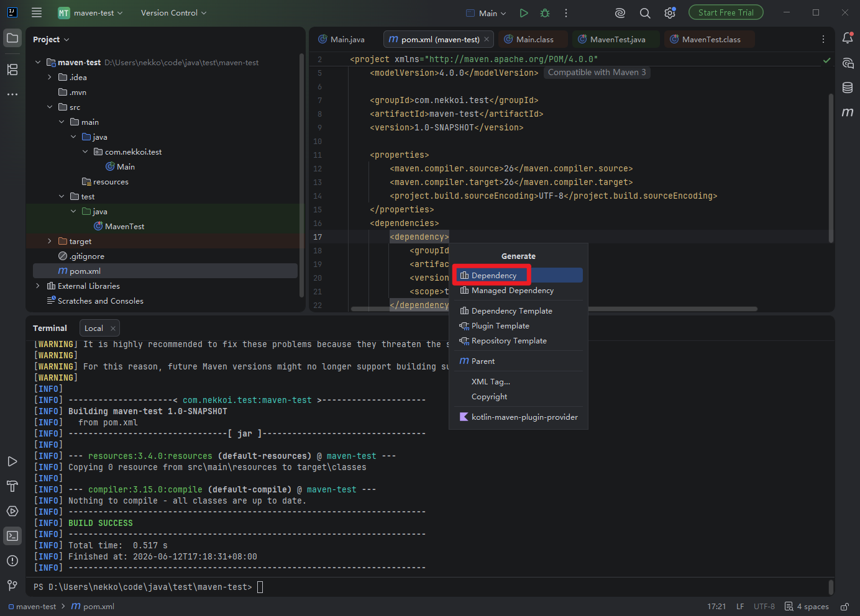Open the Build hammer tool window
This screenshot has height=616, width=860.
point(12,486)
